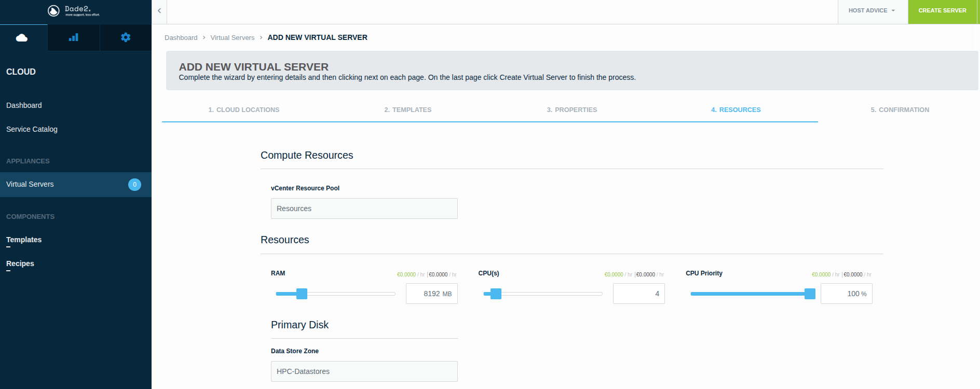Viewport: 980px width, 389px height.
Task: Open the Host Advice dropdown
Action: (872, 10)
